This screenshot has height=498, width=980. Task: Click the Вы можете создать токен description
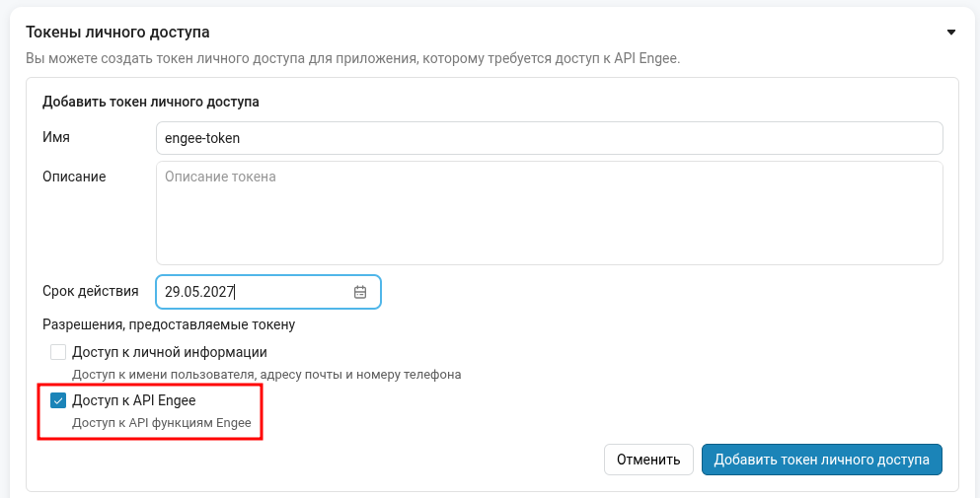pos(352,59)
